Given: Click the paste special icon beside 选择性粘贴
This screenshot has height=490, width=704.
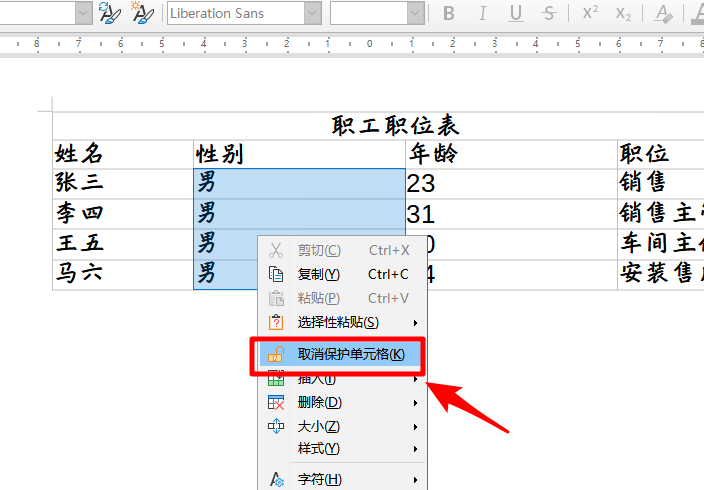Looking at the screenshot, I should coord(276,322).
